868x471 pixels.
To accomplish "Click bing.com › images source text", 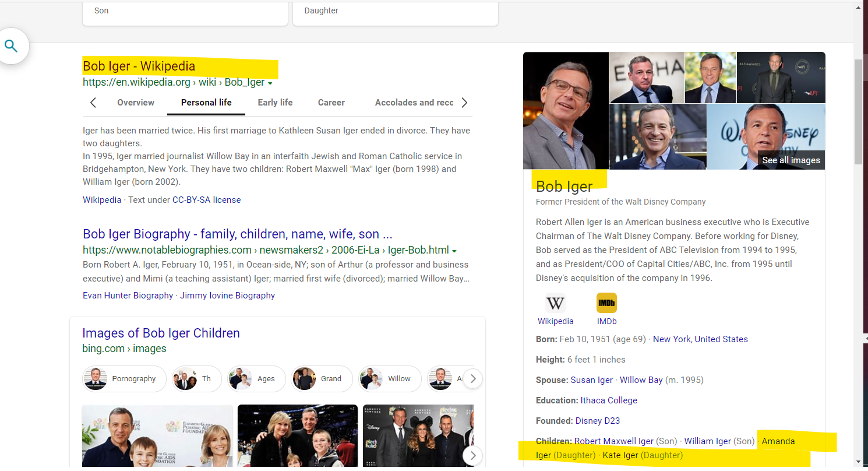I will [x=124, y=349].
